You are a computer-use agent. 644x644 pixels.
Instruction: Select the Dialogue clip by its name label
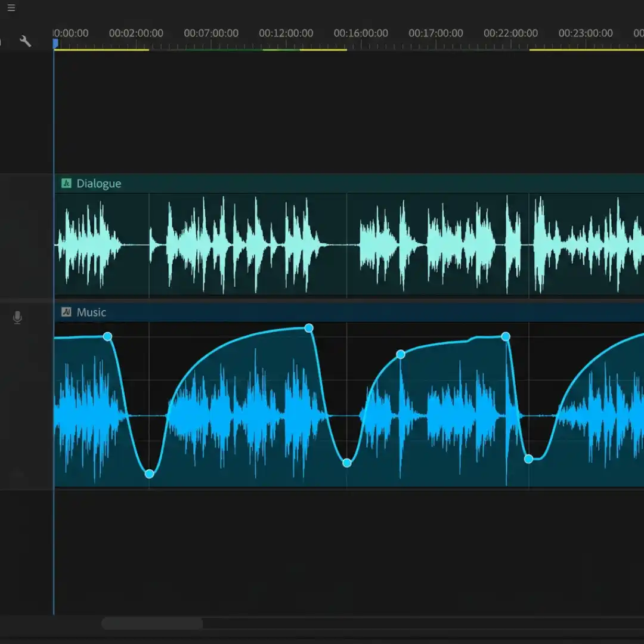(98, 184)
